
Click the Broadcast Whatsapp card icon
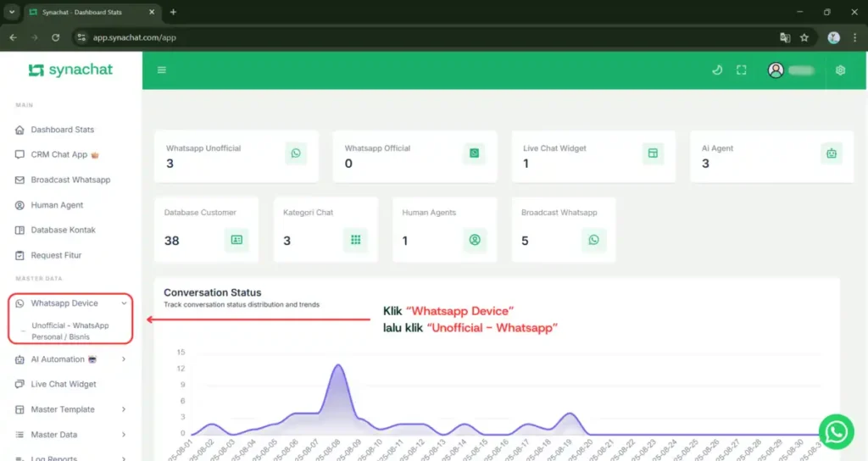[593, 240]
